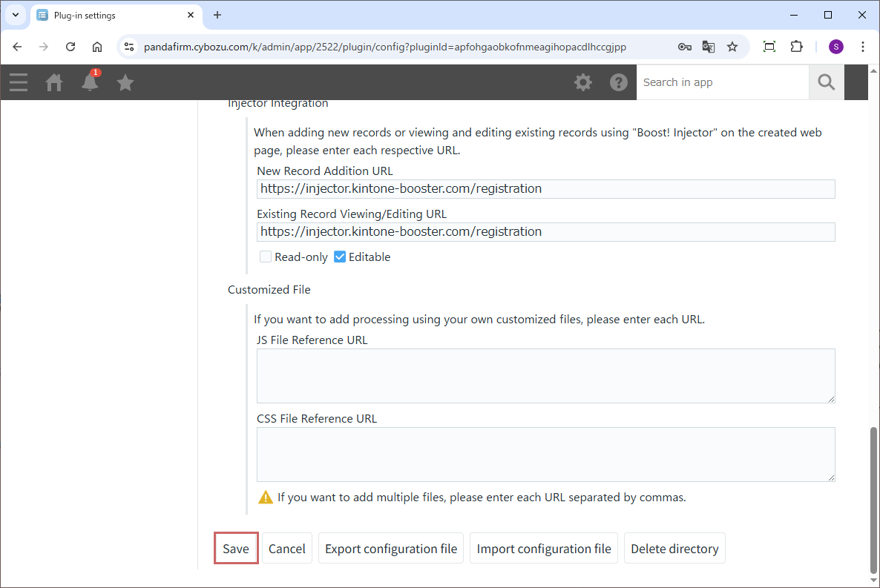Viewport: 880px width, 588px height.
Task: Open bookmarks star icon in kintone header
Action: click(125, 82)
